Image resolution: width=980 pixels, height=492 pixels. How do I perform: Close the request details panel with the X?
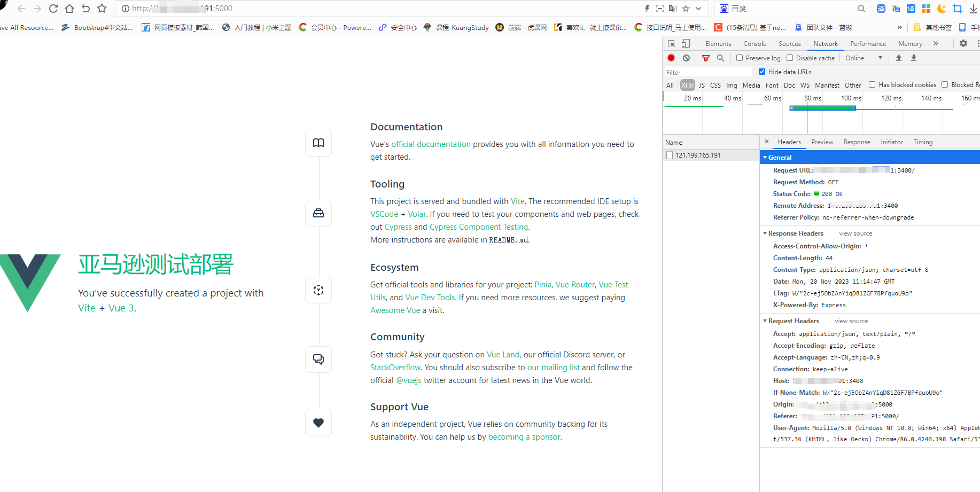pos(767,142)
